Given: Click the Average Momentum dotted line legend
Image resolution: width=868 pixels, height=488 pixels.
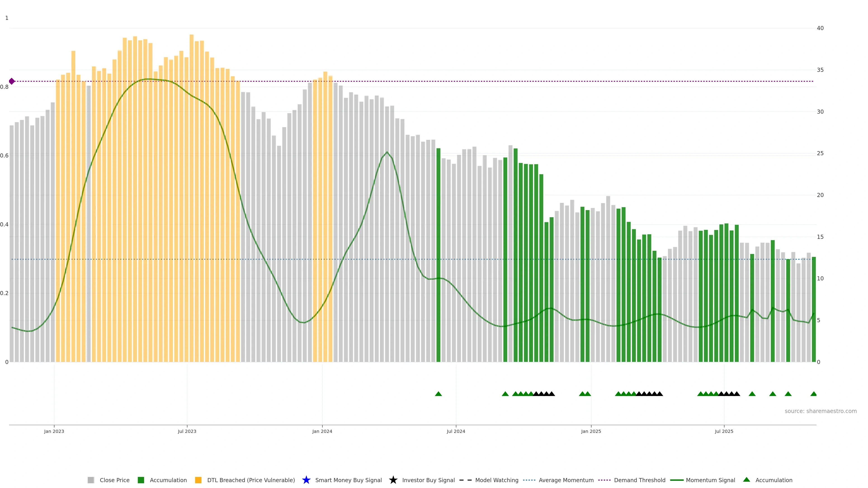Looking at the screenshot, I should (x=529, y=480).
